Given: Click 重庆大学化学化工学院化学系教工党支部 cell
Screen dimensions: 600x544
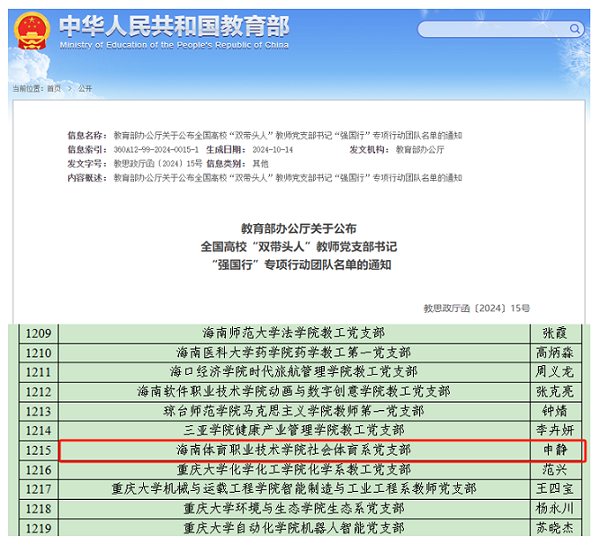Looking at the screenshot, I should [293, 470].
